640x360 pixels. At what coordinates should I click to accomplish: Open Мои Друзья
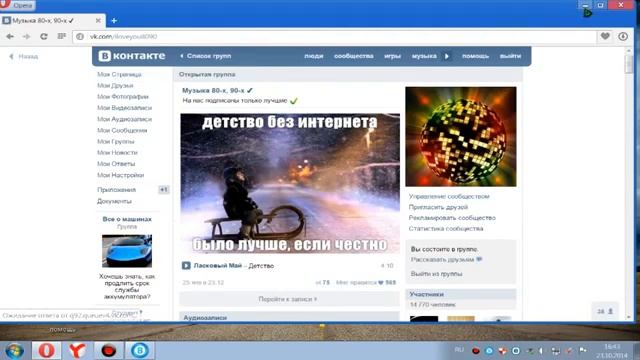coord(115,85)
